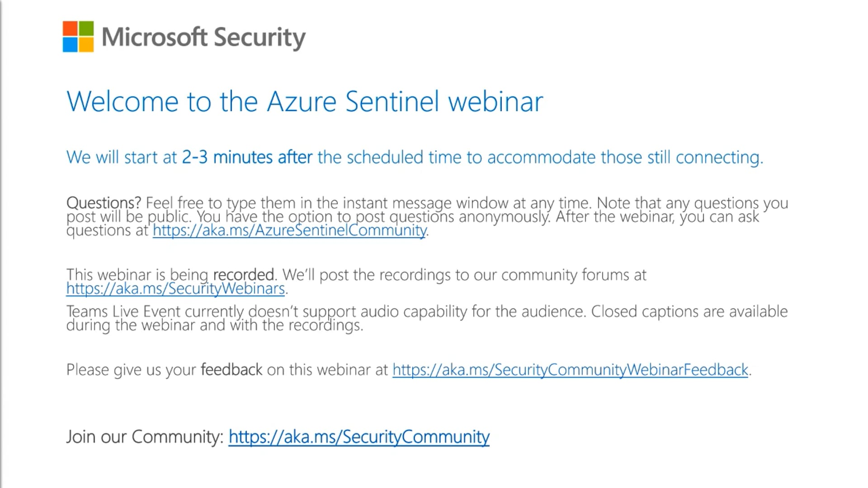Click the Welcome to the Azure Sentinel webinar title
Image resolution: width=868 pixels, height=488 pixels.
click(x=304, y=102)
